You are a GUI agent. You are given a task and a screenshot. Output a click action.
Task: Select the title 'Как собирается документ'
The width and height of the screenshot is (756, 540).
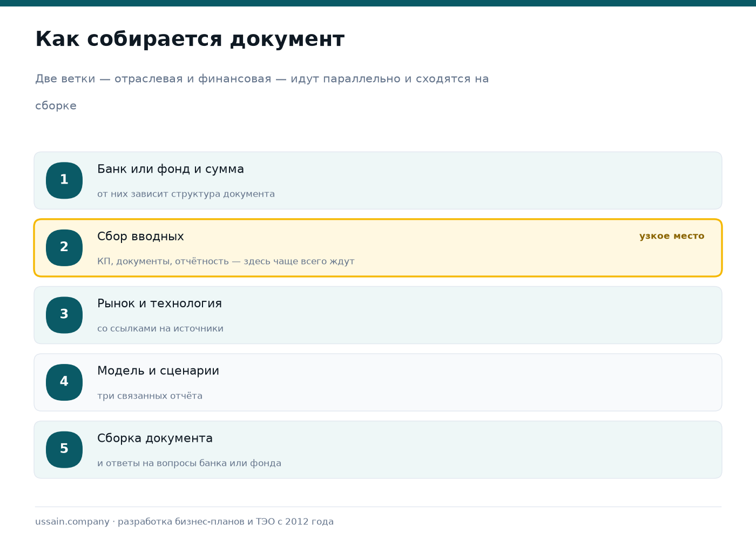(x=190, y=39)
